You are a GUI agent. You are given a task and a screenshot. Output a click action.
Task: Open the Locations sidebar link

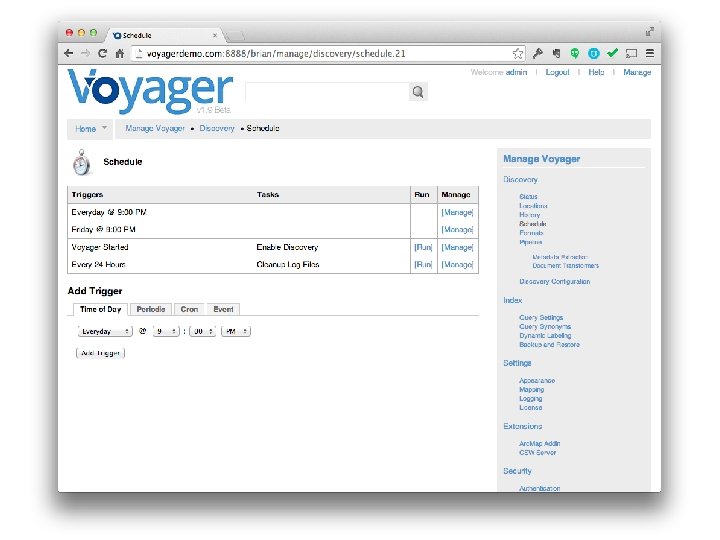click(533, 206)
